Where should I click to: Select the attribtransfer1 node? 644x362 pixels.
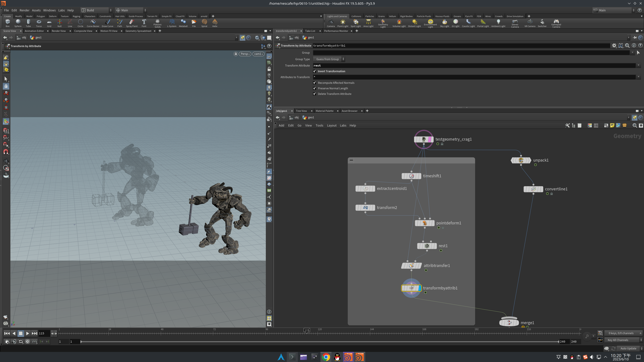pos(411,266)
